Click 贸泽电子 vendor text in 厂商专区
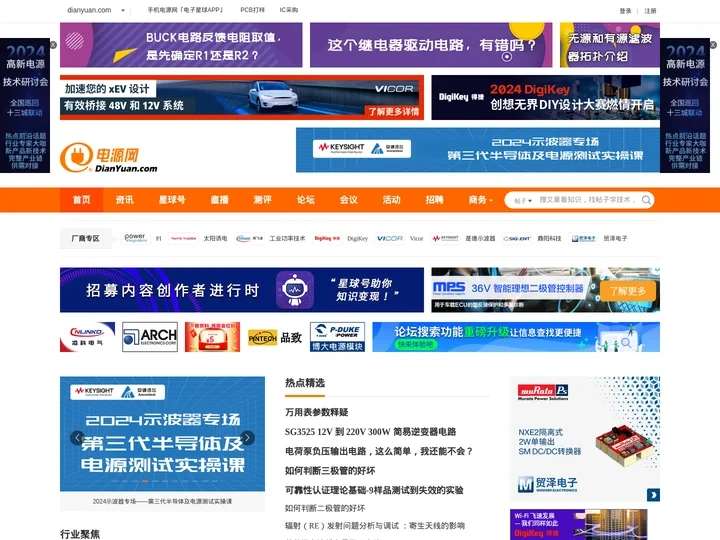Screen dimensions: 720x540 point(615,238)
